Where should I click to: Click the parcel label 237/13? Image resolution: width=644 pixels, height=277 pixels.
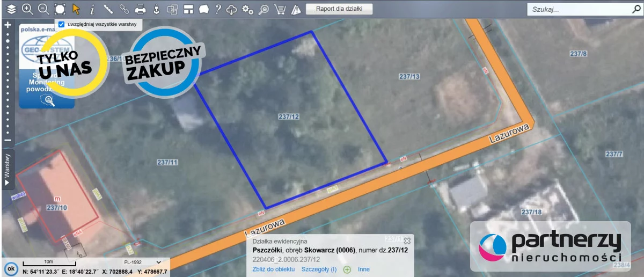tap(409, 76)
